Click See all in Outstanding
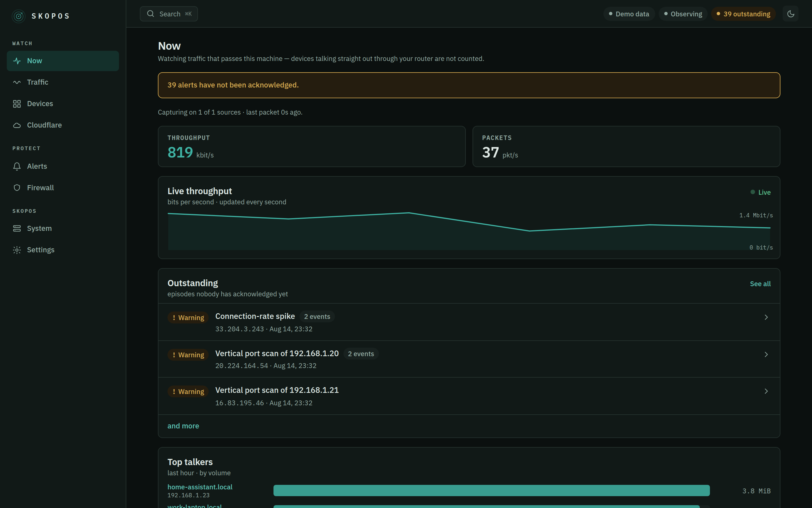 [760, 284]
